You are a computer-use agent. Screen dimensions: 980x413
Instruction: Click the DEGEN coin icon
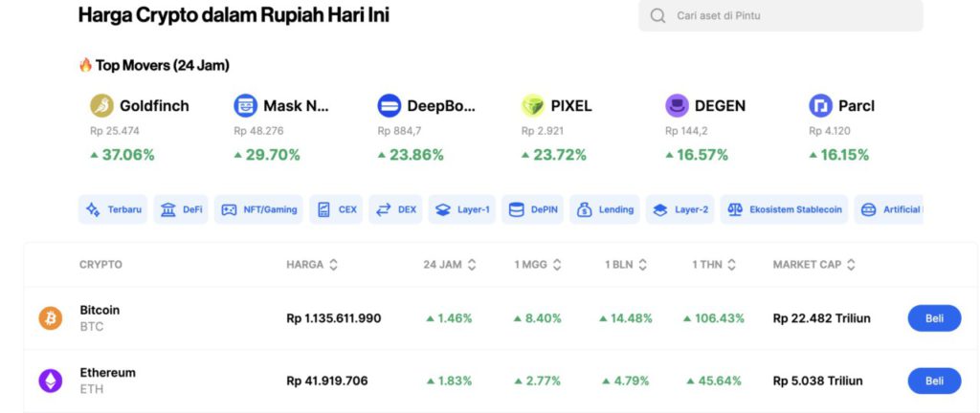tap(677, 105)
